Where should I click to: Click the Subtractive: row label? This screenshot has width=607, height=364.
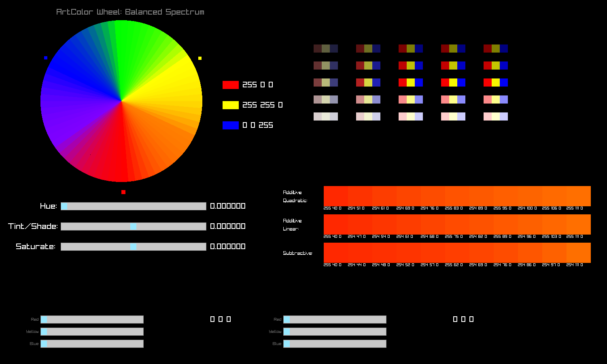coord(298,253)
